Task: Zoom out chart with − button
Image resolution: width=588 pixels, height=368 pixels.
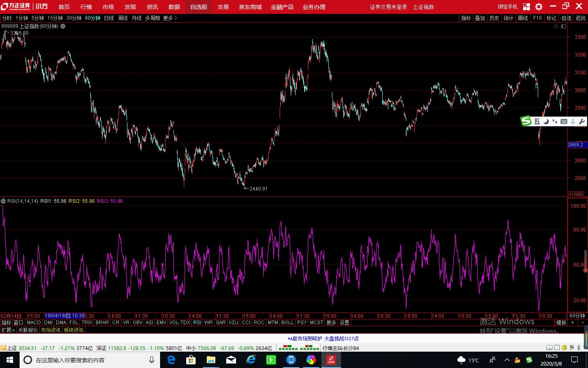Action: click(x=582, y=323)
